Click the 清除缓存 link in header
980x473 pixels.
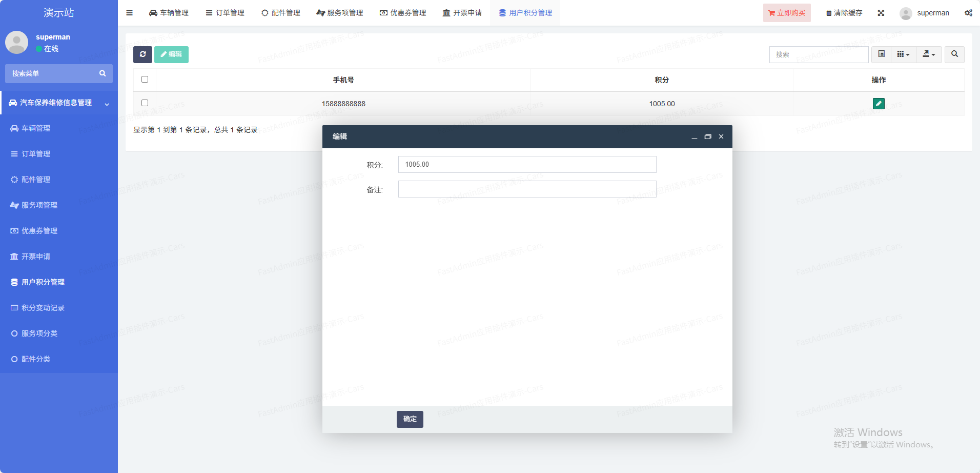click(844, 13)
